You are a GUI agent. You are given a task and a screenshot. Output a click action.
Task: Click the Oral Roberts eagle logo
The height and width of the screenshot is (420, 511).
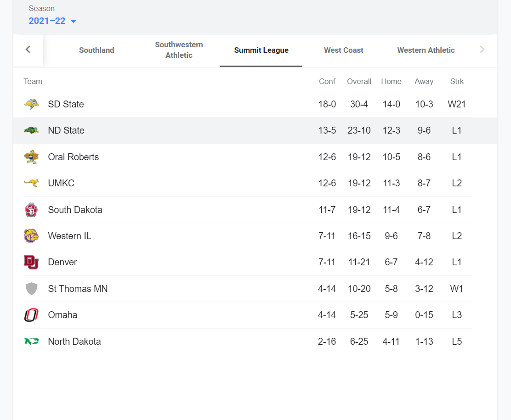point(31,157)
